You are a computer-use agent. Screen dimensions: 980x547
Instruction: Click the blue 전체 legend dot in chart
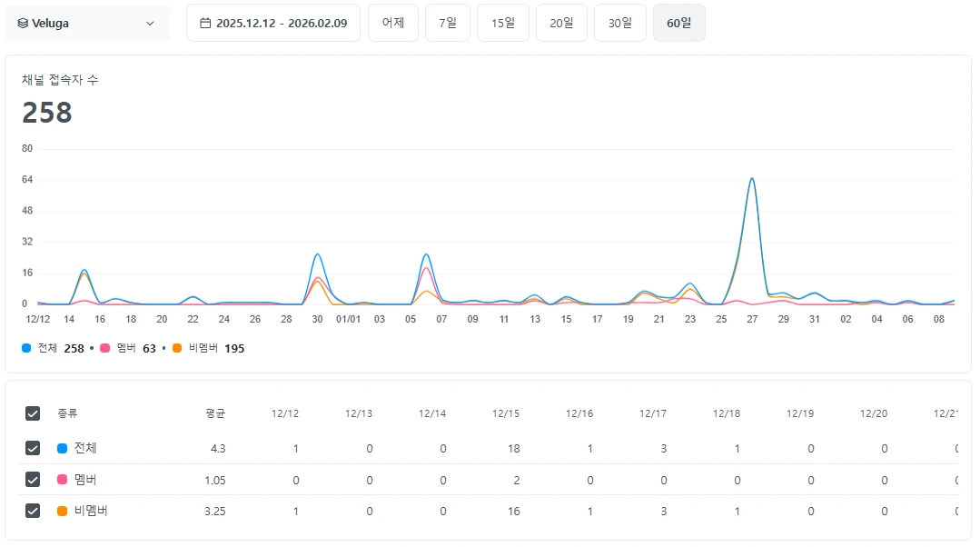(x=25, y=348)
